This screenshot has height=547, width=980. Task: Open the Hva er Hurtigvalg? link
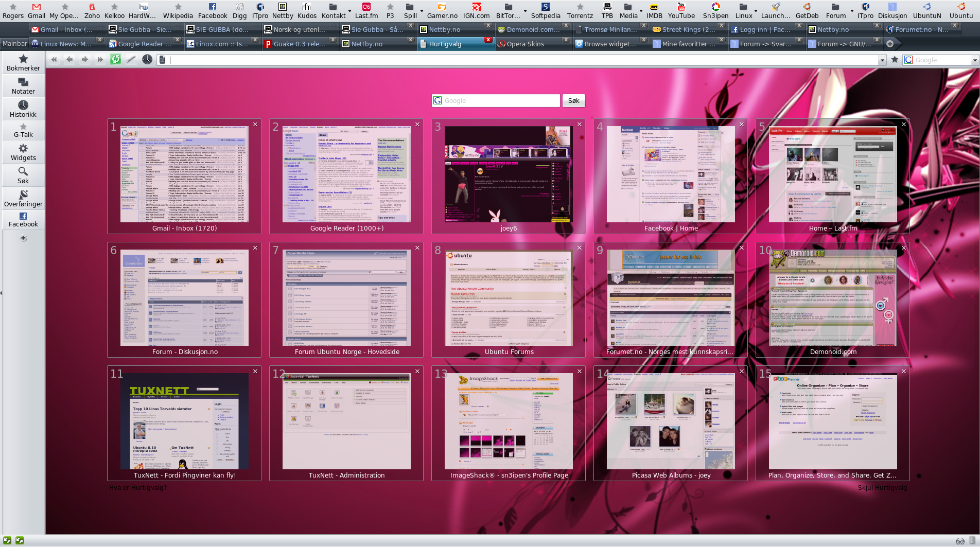point(138,487)
